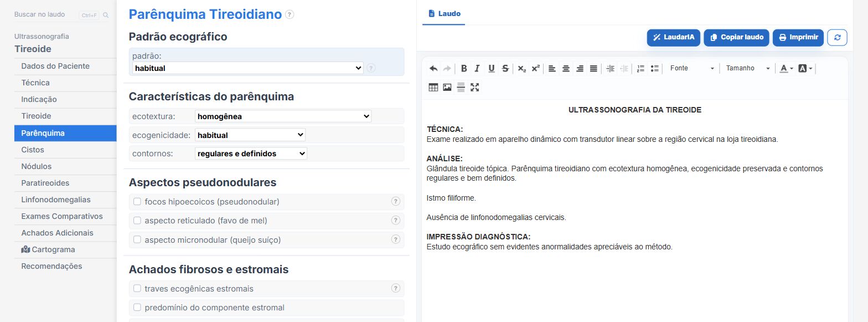Check focos hipoecoicos (pseudonodular) box

tap(137, 202)
